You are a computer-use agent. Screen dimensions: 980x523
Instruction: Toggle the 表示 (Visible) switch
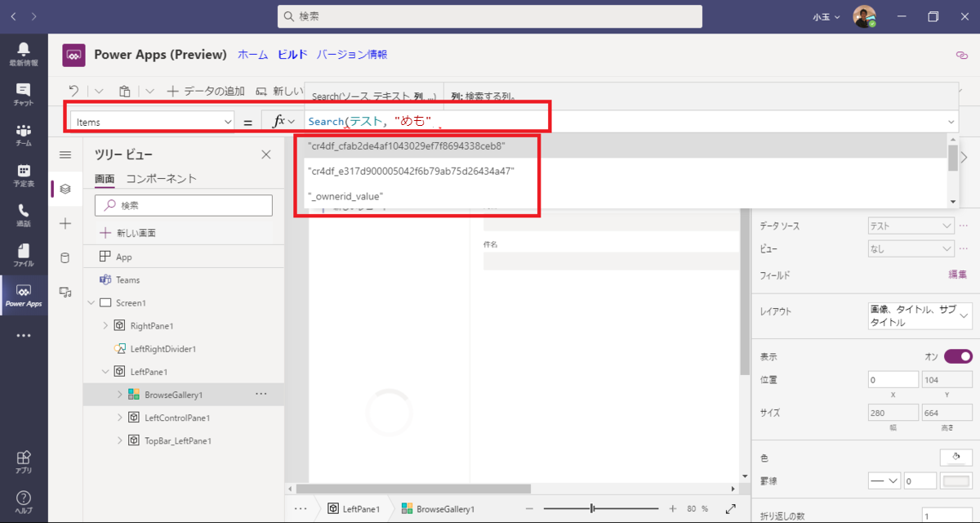pos(958,356)
